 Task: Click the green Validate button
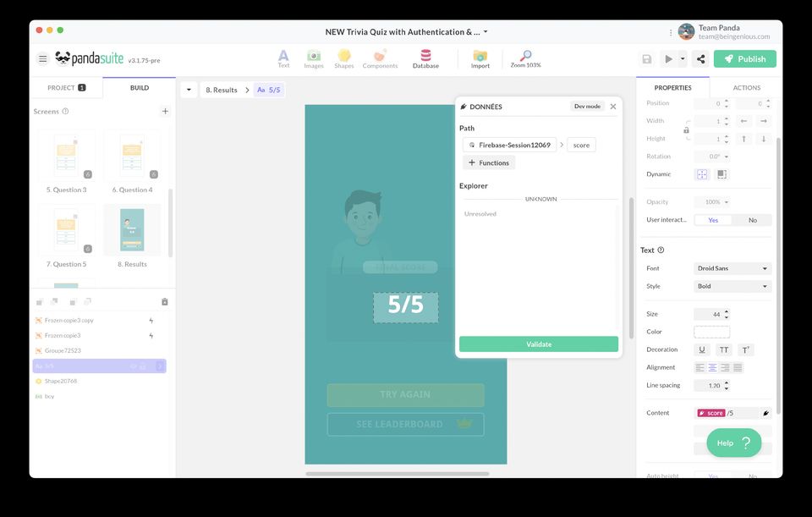(539, 344)
